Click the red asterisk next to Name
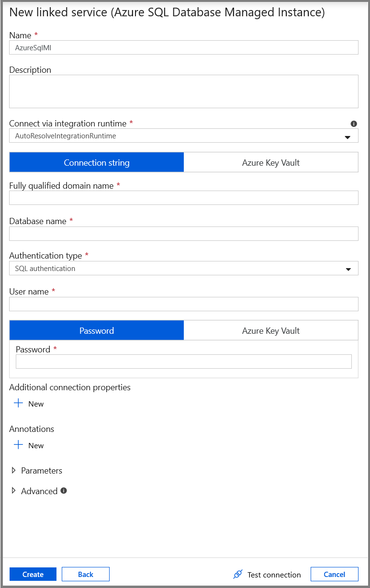Screen dimensions: 370x588 point(36,34)
